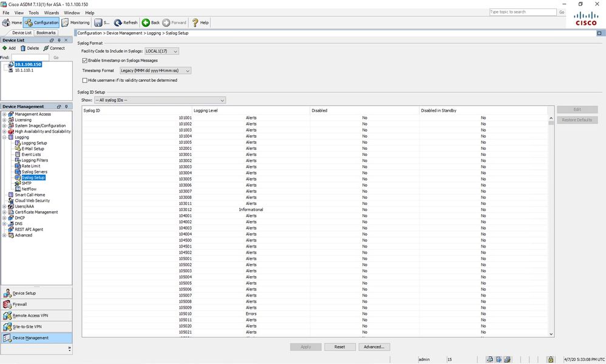Open the Configuration view
Screen dimensions: 606x364
pos(41,22)
